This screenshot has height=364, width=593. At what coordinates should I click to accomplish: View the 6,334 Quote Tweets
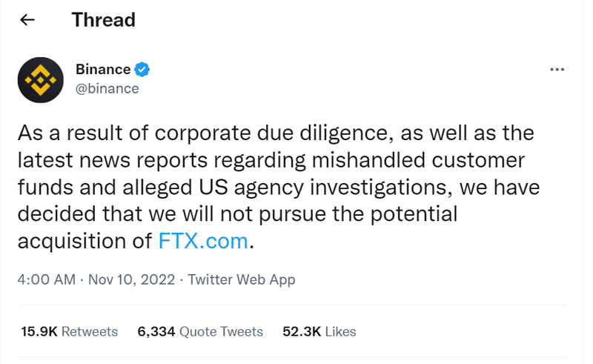pyautogui.click(x=200, y=331)
